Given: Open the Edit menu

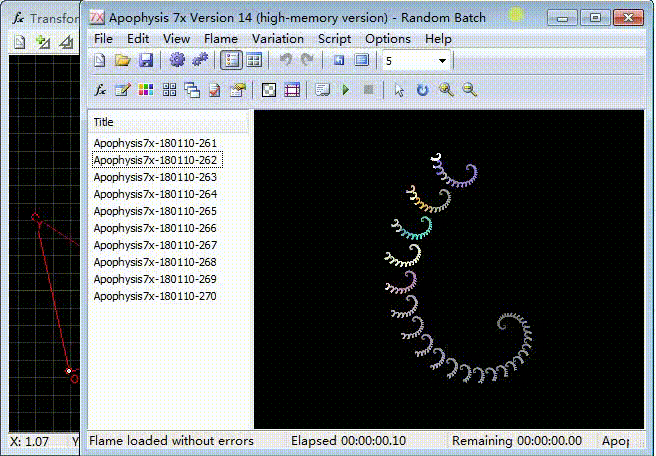Looking at the screenshot, I should [x=138, y=39].
